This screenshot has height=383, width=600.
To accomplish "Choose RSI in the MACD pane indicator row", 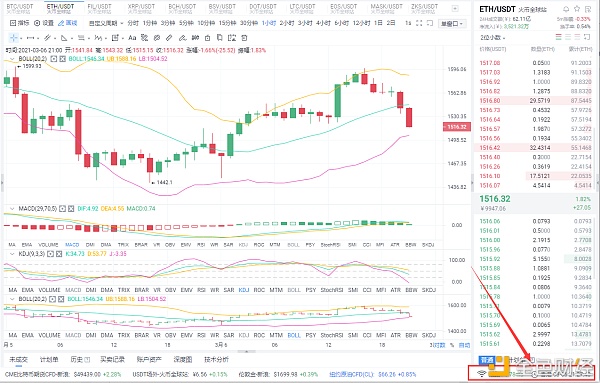I will [201, 245].
